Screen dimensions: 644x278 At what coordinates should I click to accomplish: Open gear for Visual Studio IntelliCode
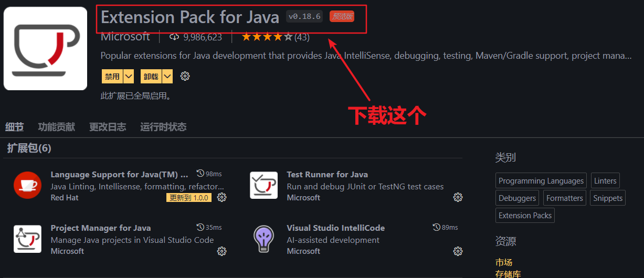458,251
